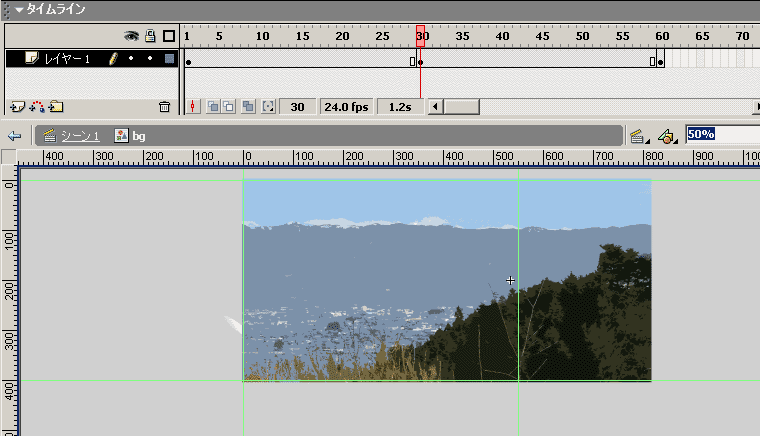
Task: Open the edit scene dropdown
Action: tap(639, 137)
